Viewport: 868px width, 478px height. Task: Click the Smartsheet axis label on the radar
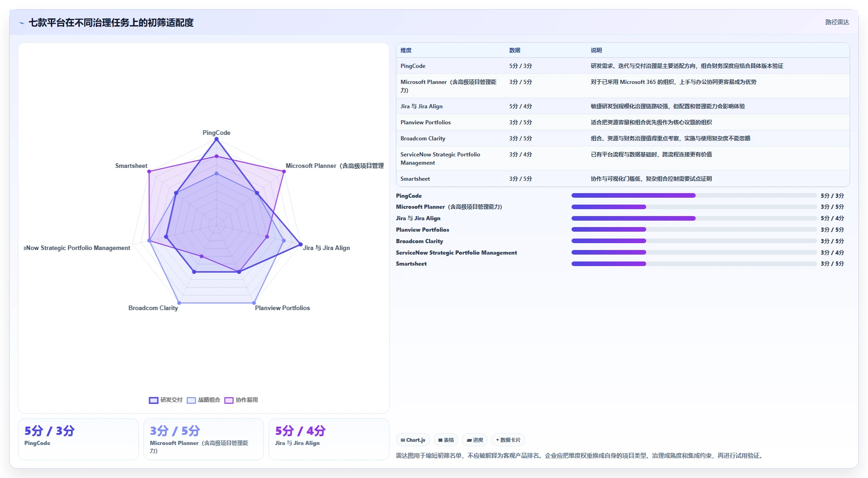click(131, 166)
